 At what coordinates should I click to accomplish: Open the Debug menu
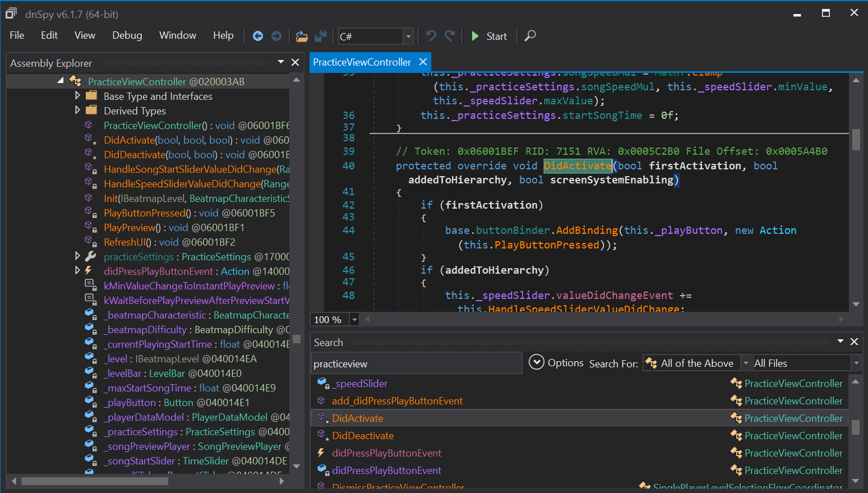point(127,35)
